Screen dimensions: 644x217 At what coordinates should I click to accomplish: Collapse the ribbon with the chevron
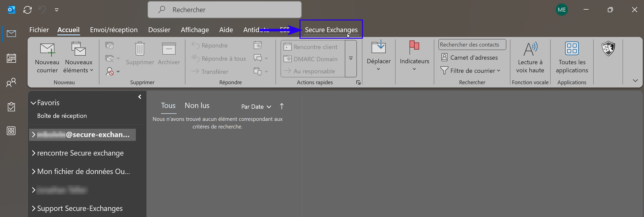635,81
